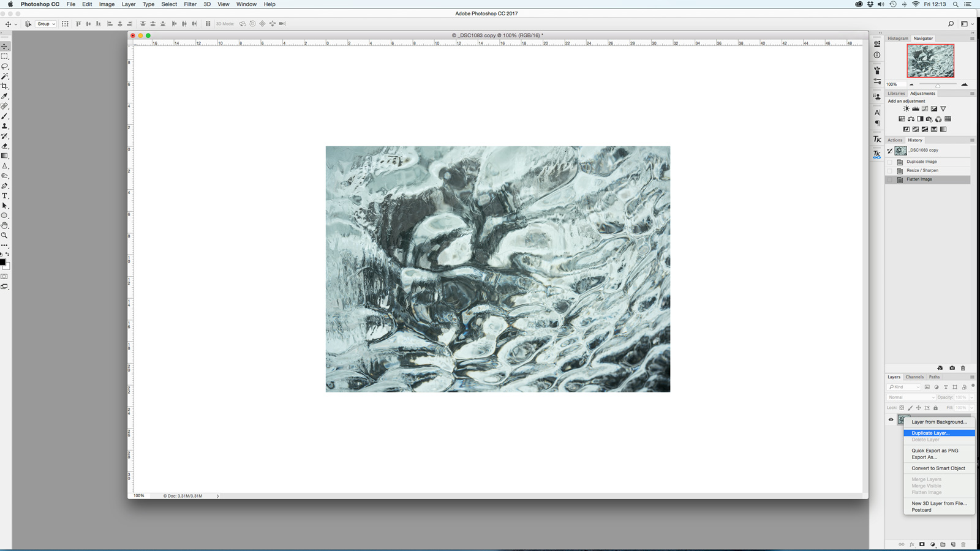This screenshot has width=980, height=551.
Task: Toggle visibility eye of Background layer
Action: tap(891, 419)
